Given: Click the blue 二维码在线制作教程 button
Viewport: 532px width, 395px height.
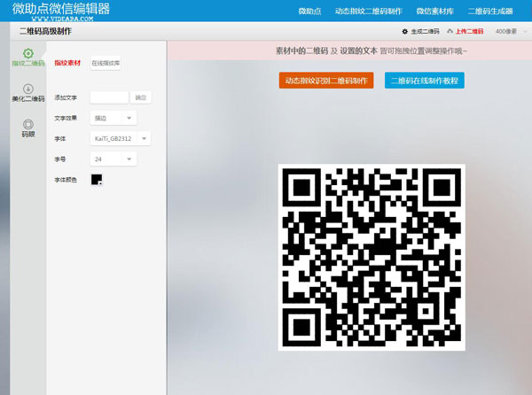Looking at the screenshot, I should click(x=425, y=81).
